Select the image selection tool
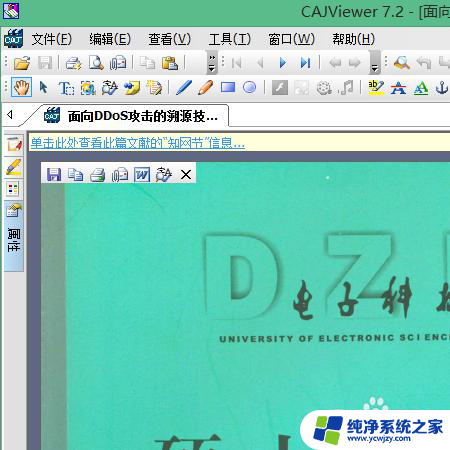 pos(88,88)
